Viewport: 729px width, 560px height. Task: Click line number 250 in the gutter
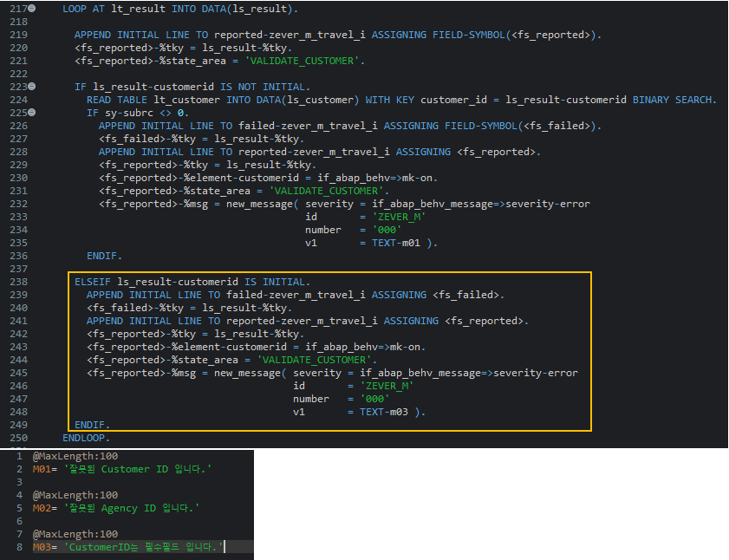(18, 438)
